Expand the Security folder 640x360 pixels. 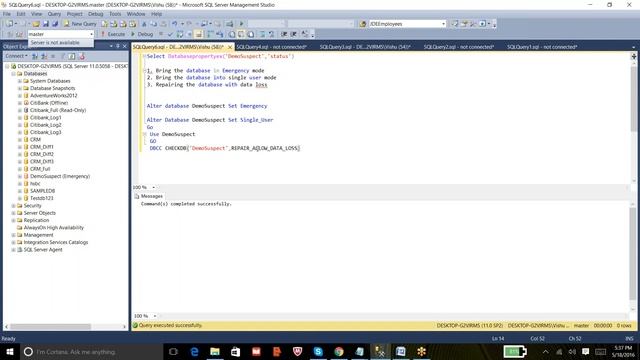(x=13, y=206)
